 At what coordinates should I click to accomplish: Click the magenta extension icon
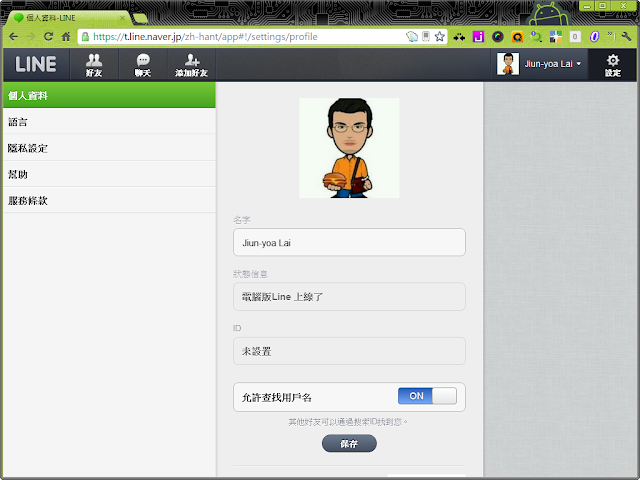tap(478, 37)
